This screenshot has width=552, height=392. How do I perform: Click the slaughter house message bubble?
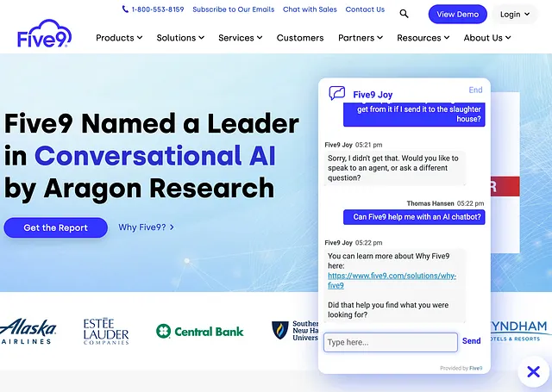(414, 114)
